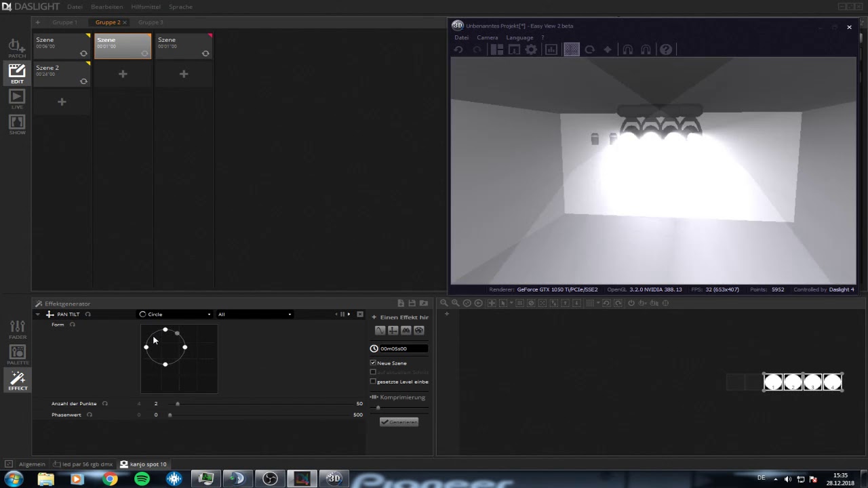868x488 pixels.
Task: Check gesetzte Level einbe checkbox
Action: click(x=373, y=382)
